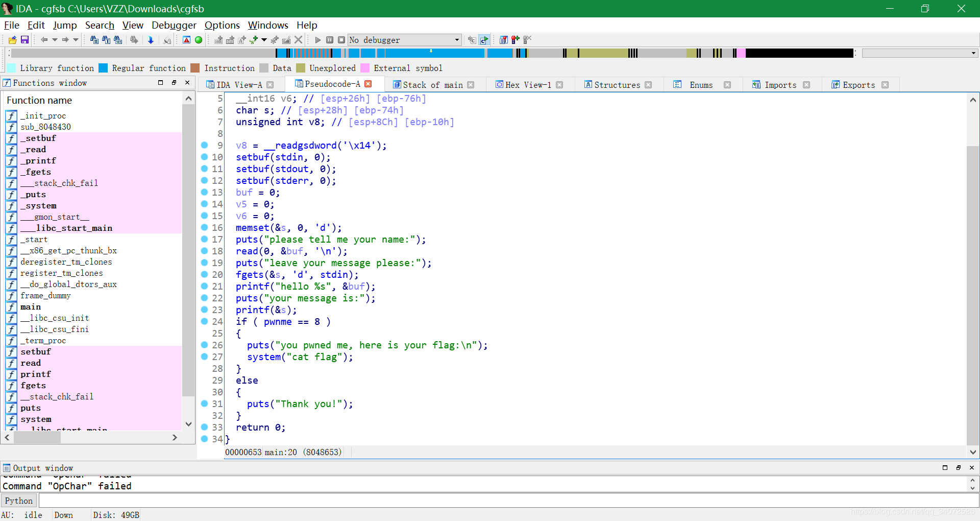This screenshot has height=521, width=980.
Task: Click the X cancel icon in toolbar
Action: [299, 40]
